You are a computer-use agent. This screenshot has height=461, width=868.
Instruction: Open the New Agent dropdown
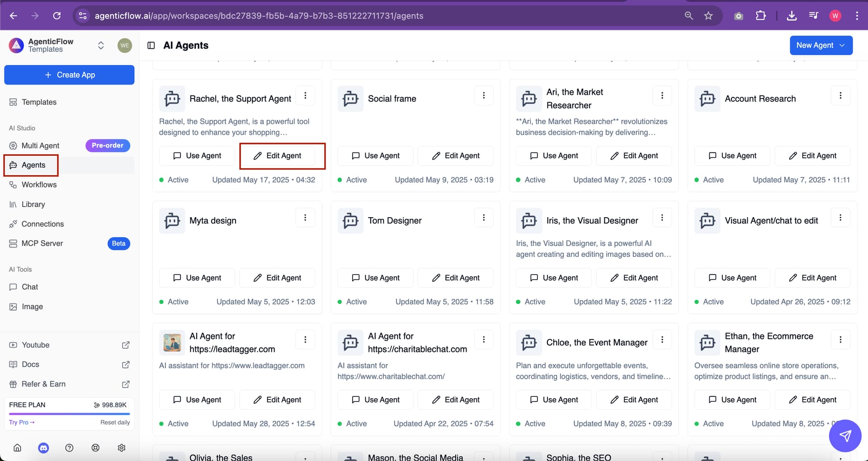pos(821,45)
